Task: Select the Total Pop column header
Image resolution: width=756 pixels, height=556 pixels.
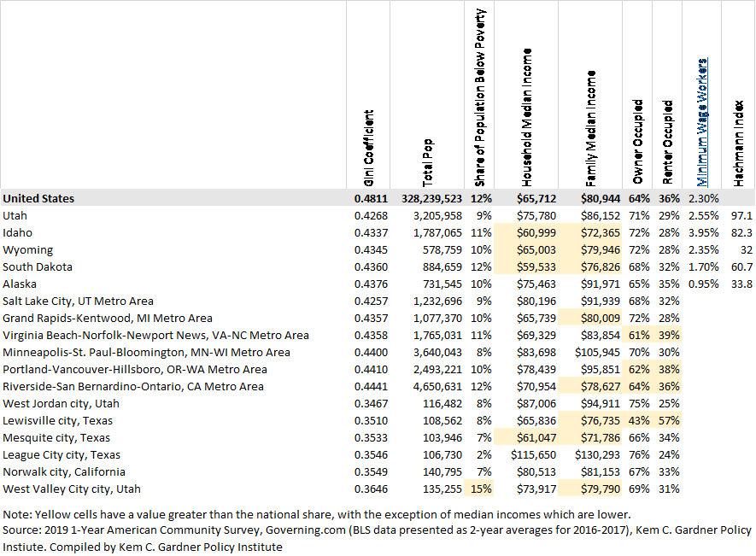Action: 428,162
